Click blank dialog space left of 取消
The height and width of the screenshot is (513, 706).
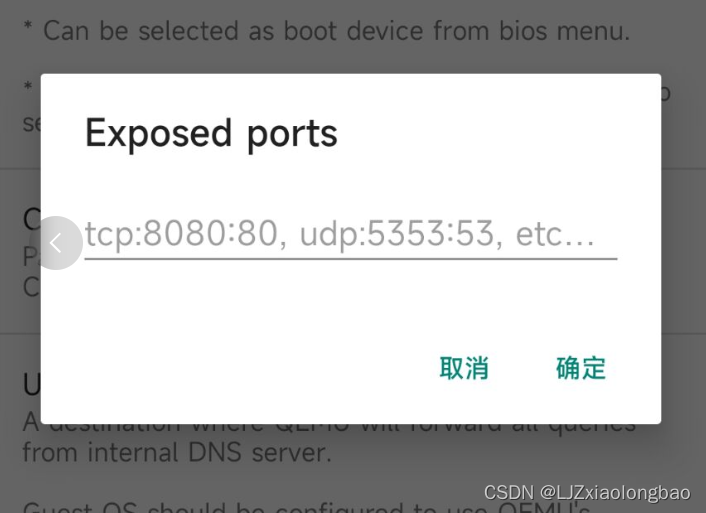(x=239, y=368)
